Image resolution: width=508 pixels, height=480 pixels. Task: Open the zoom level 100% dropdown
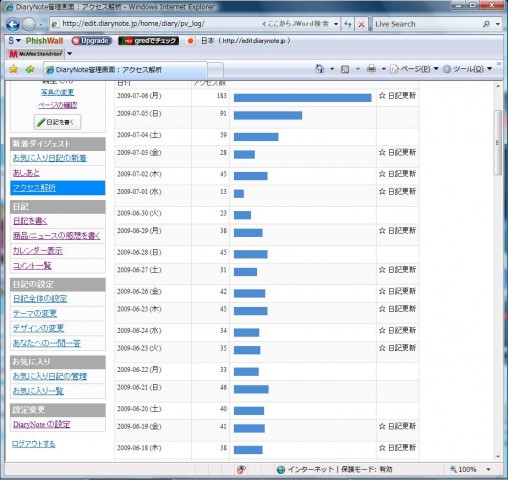tap(488, 469)
